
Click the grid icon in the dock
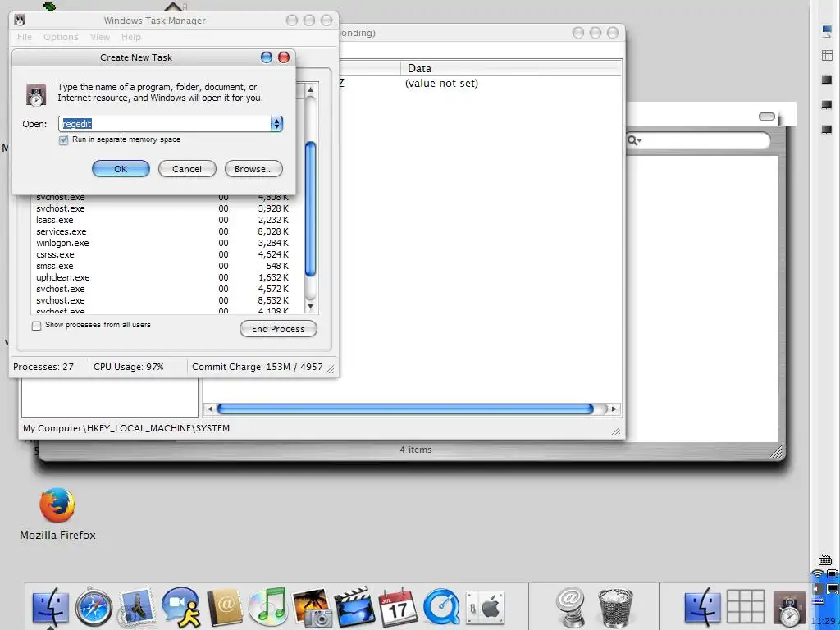(x=745, y=608)
